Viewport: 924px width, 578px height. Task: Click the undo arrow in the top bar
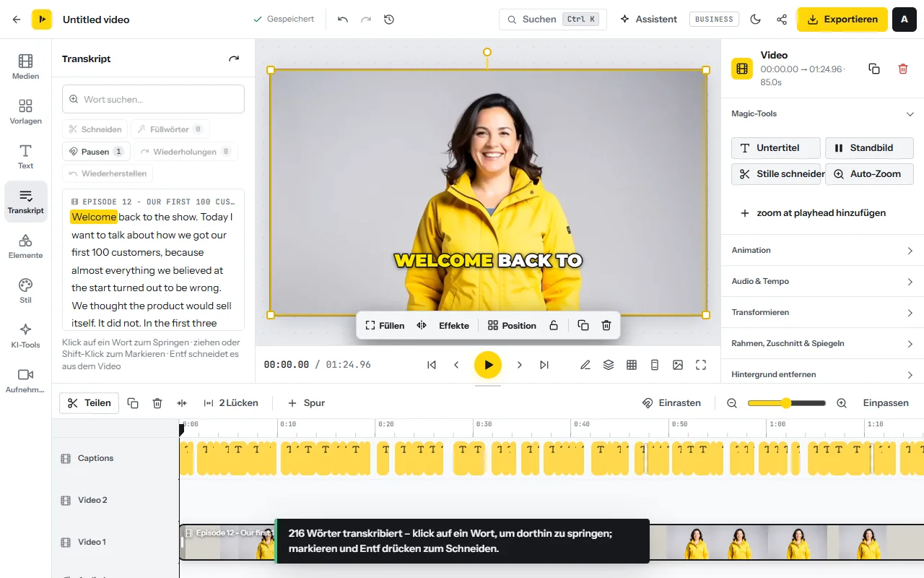343,20
